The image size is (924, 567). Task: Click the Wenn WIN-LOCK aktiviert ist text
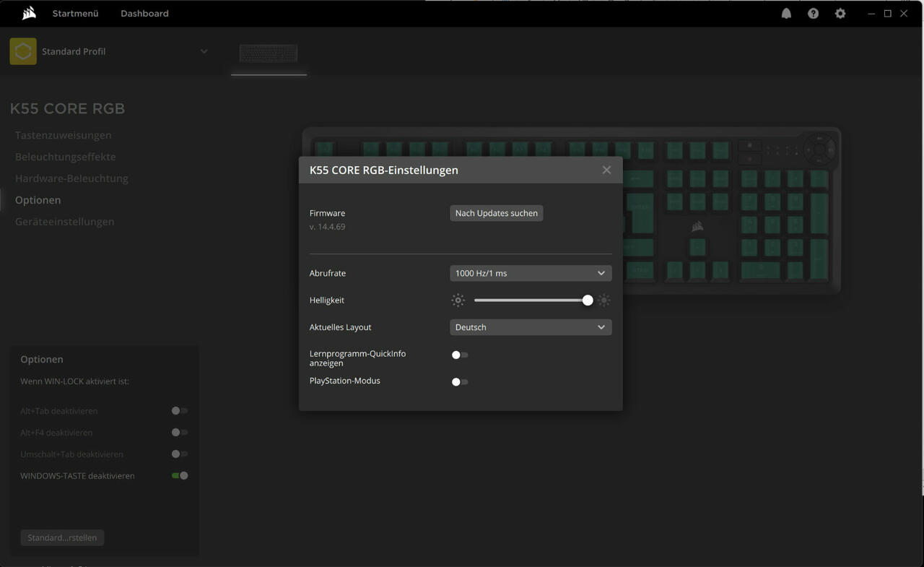pyautogui.click(x=74, y=381)
